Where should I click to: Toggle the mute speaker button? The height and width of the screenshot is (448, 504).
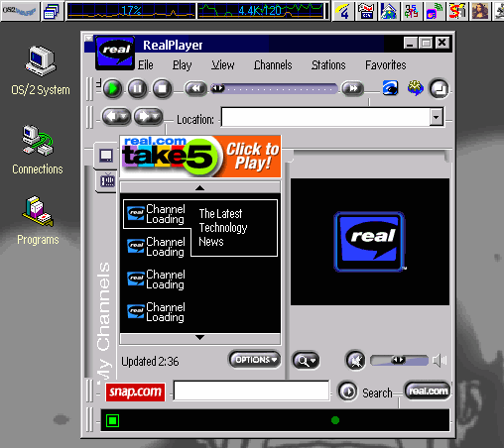(356, 361)
